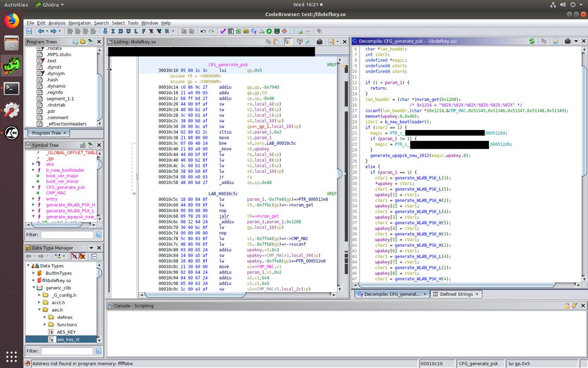Switch to the Defined Strings tab
The image size is (588, 368).
coord(457,294)
